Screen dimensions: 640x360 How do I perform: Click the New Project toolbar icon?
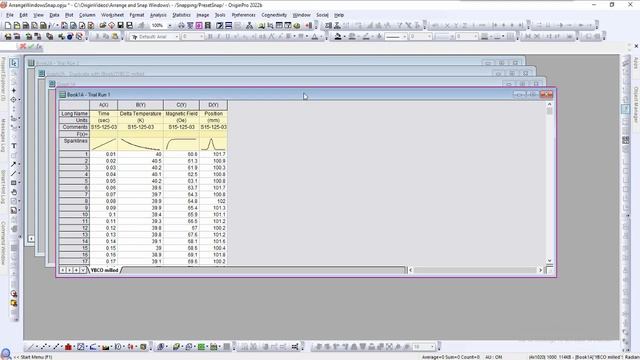[8, 25]
